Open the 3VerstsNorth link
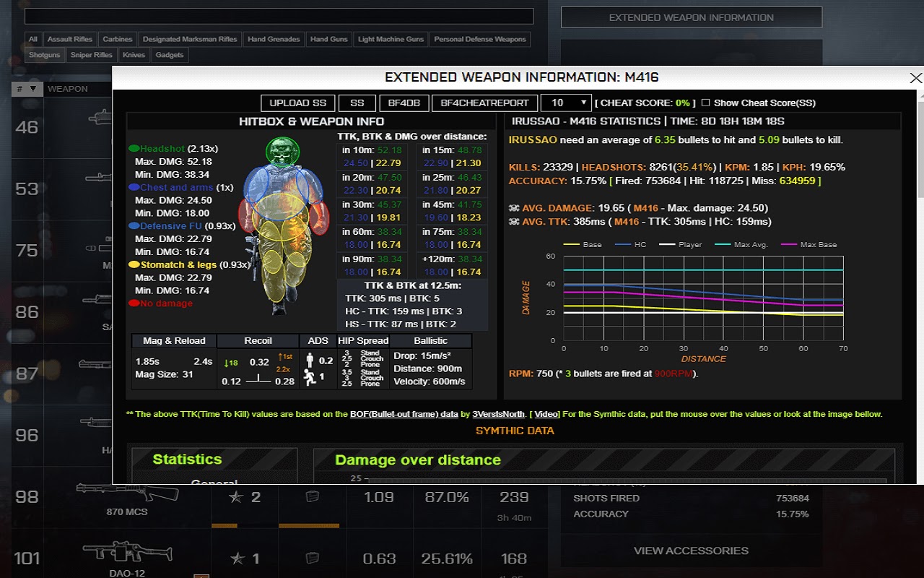The width and height of the screenshot is (924, 578). 499,414
